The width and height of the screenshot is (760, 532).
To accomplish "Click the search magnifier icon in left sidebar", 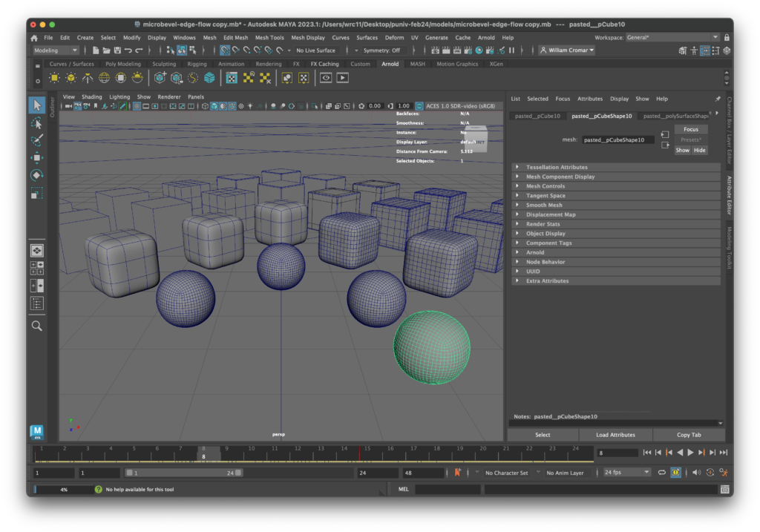I will (x=36, y=326).
